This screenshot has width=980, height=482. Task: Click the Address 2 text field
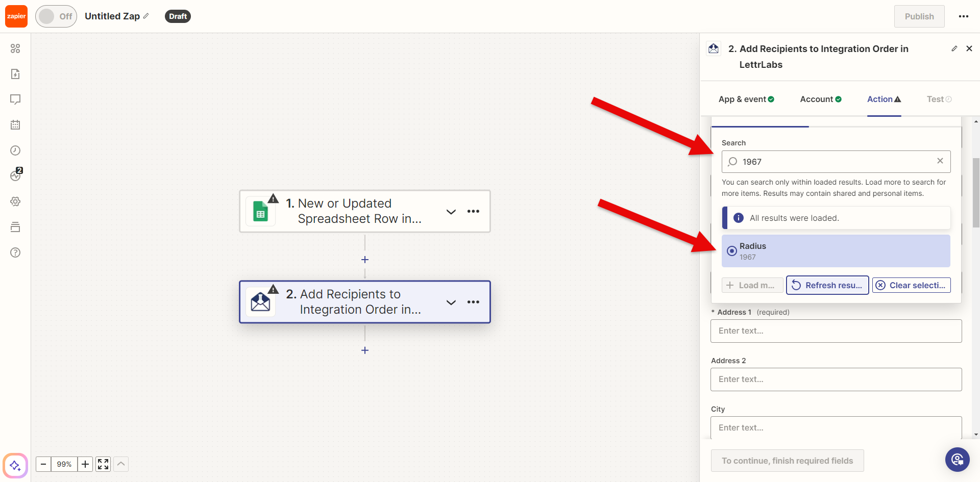(836, 379)
